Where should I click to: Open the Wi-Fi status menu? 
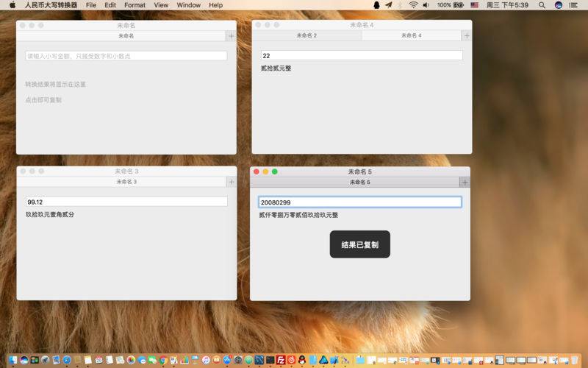click(414, 5)
